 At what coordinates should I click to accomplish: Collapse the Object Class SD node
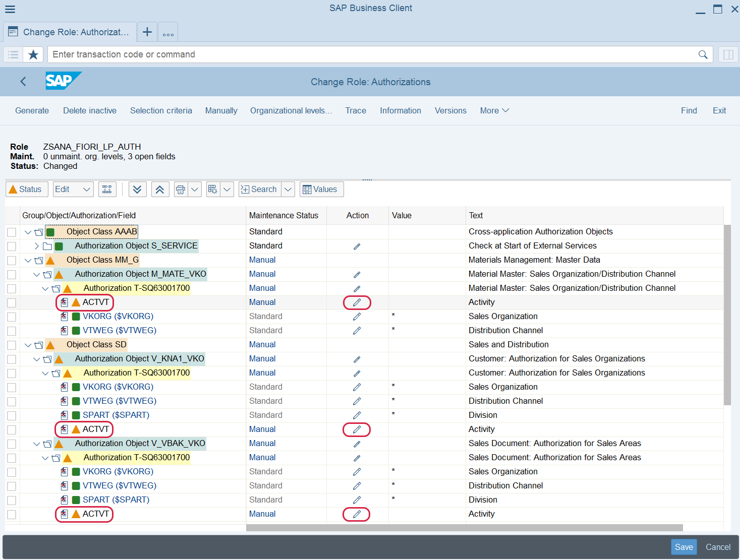(28, 345)
